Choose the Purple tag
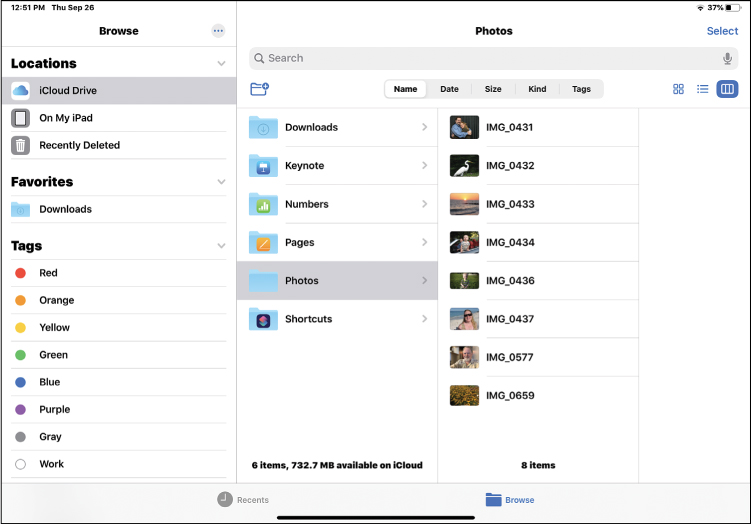This screenshot has height=524, width=751. [x=54, y=409]
